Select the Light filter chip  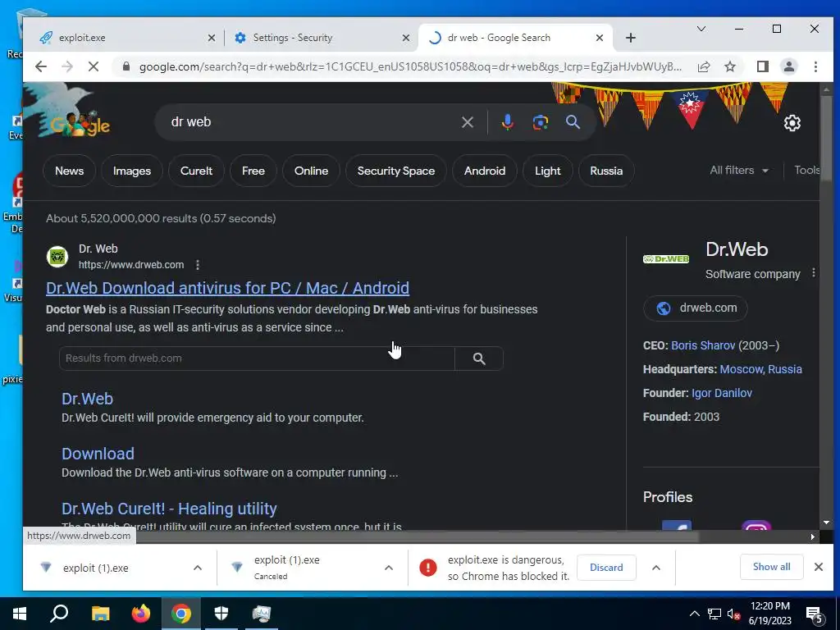pyautogui.click(x=547, y=171)
